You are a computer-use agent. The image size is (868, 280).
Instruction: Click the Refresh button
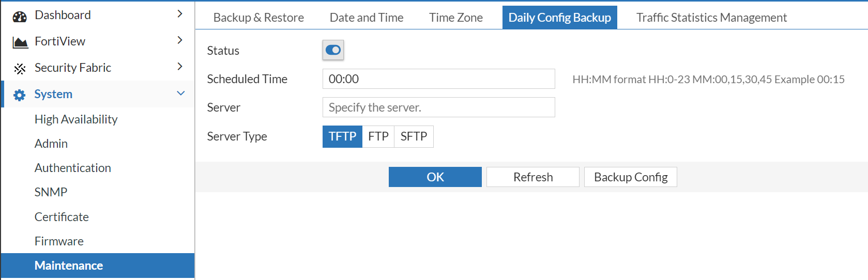pos(532,177)
